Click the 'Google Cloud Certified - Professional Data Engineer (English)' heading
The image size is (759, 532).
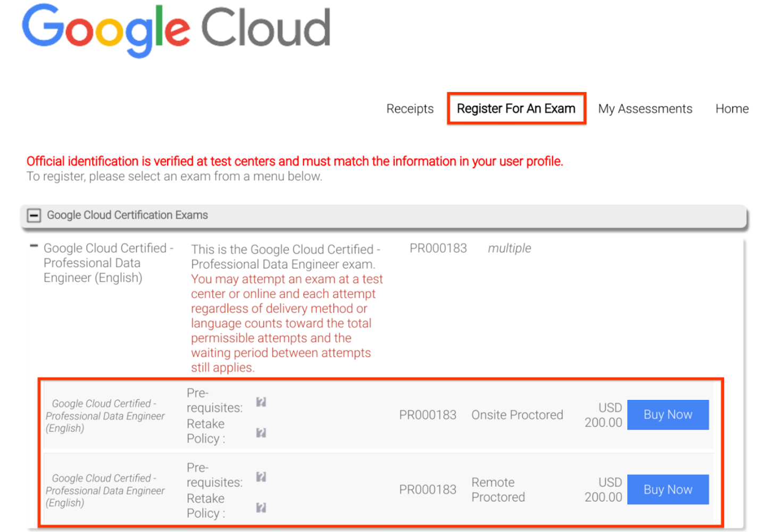point(109,263)
